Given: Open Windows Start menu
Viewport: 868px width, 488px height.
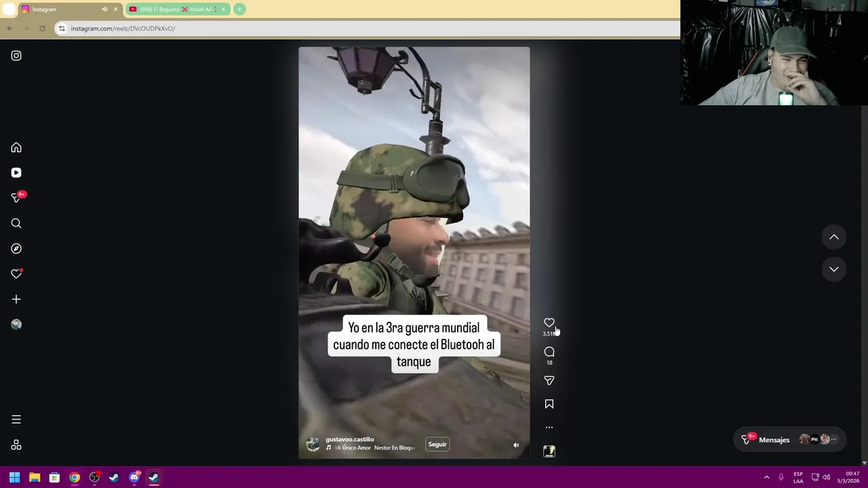Looking at the screenshot, I should click(14, 478).
